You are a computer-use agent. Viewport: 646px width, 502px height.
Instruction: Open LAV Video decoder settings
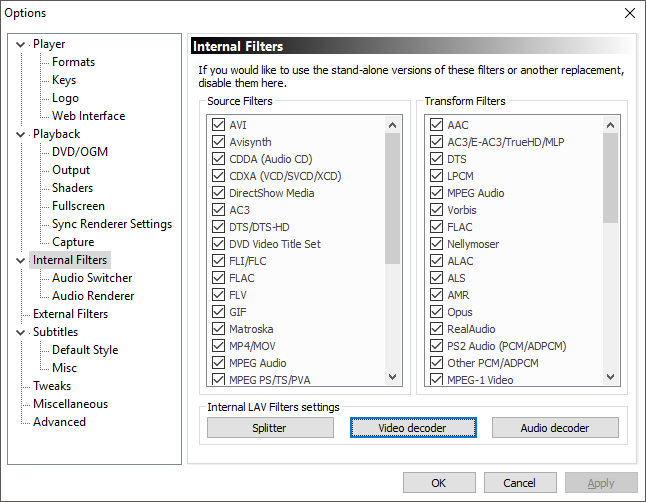[x=413, y=427]
